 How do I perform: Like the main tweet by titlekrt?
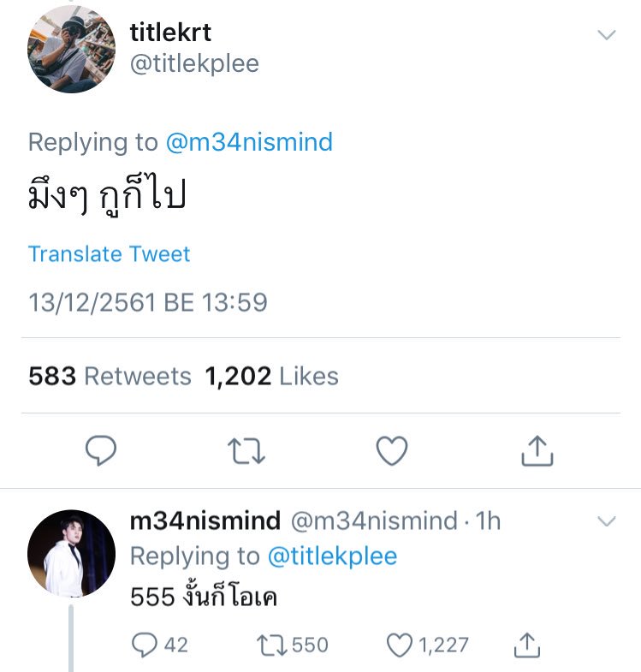[392, 450]
